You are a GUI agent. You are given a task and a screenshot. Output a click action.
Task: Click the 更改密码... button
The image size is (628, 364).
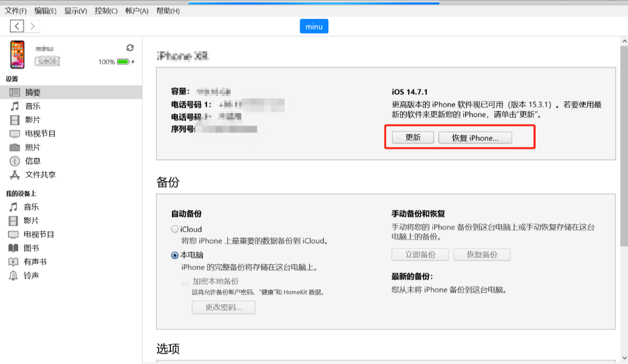coord(223,307)
